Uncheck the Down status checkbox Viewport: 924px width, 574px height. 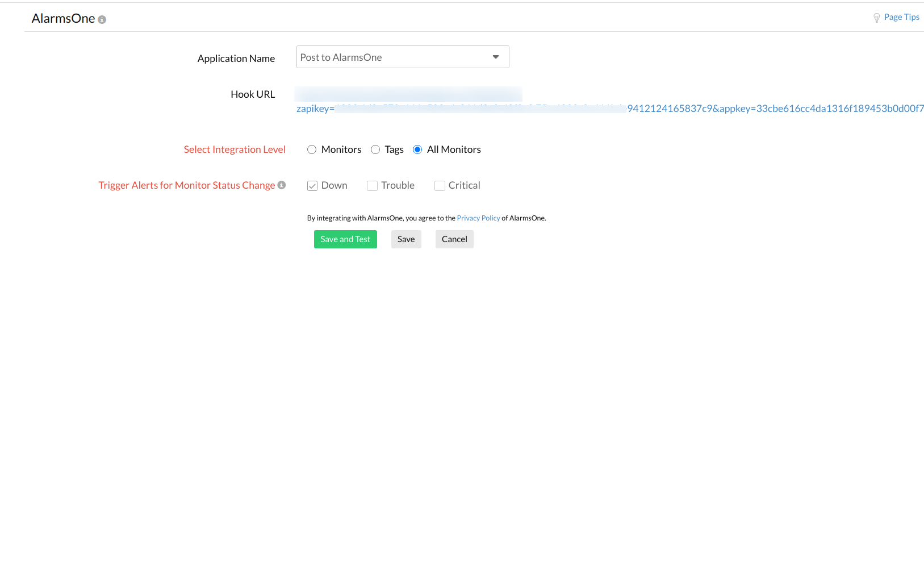[x=312, y=186]
